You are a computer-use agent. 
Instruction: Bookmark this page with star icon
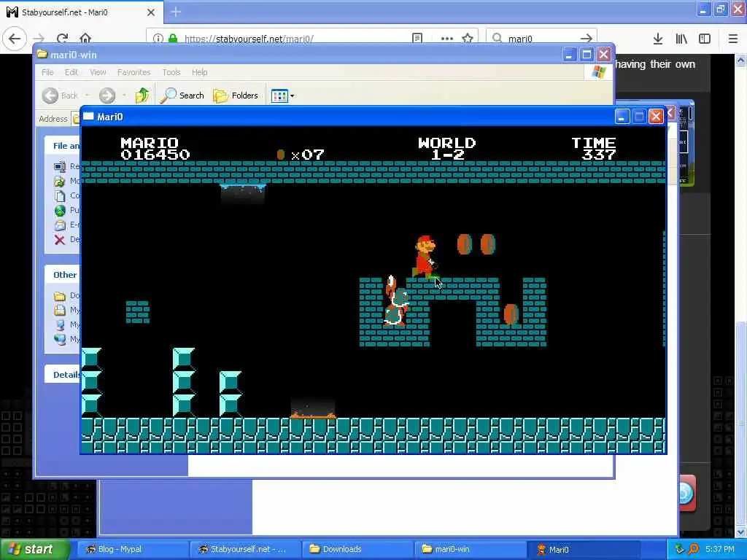point(468,39)
